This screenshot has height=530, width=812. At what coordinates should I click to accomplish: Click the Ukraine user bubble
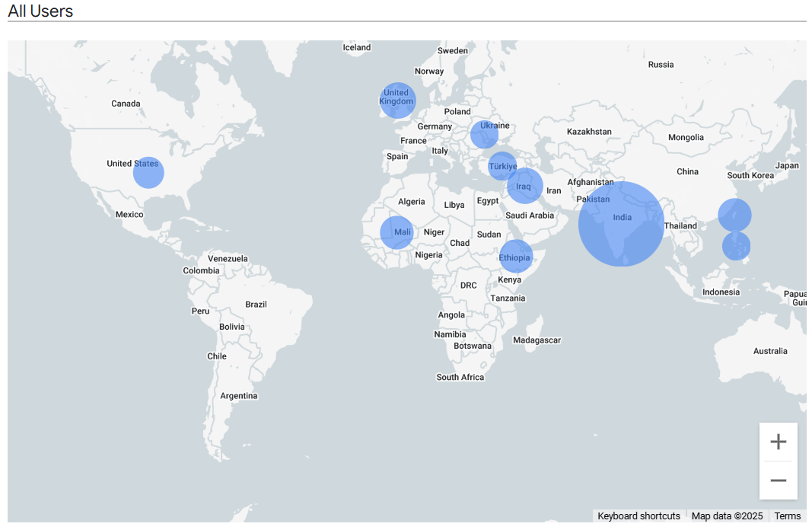484,135
